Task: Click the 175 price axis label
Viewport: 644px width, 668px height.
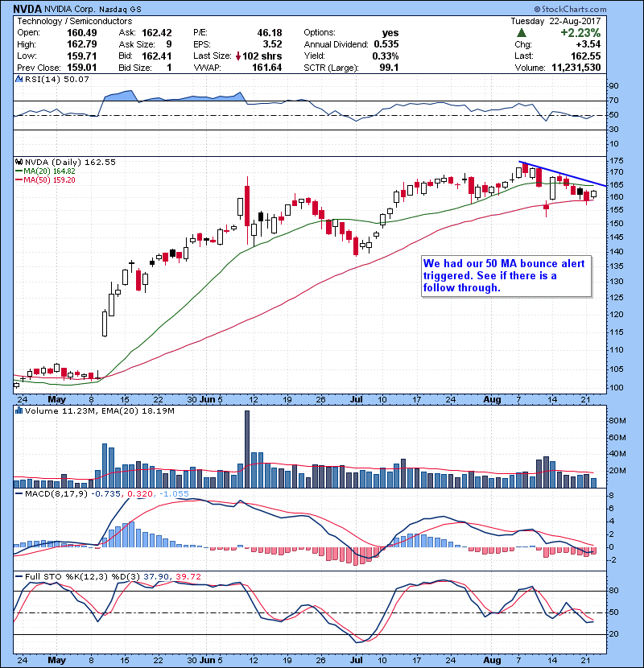Action: (617, 161)
